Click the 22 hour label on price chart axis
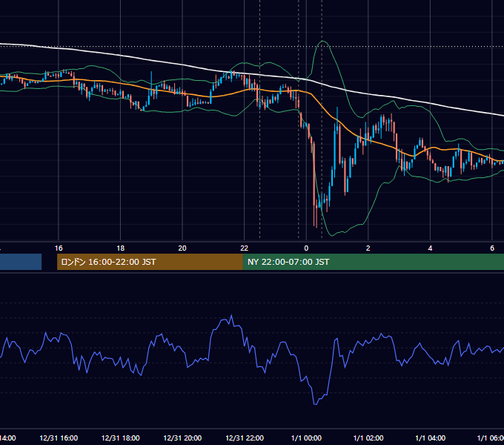The height and width of the screenshot is (445, 504). 245,248
